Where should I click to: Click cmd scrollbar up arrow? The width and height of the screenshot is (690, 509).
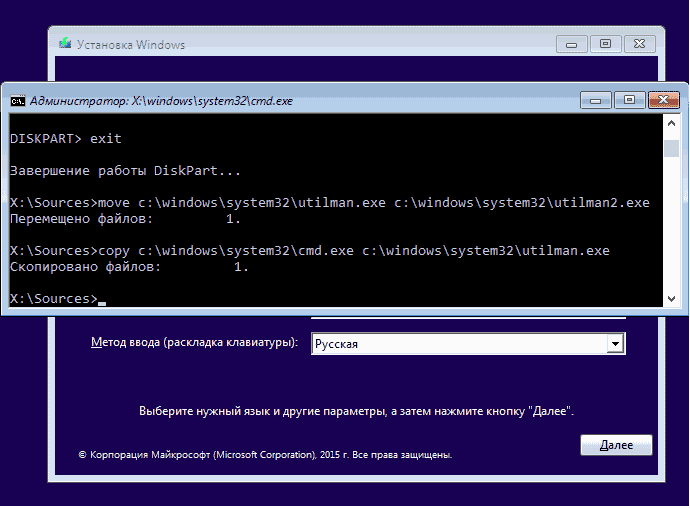tap(671, 123)
